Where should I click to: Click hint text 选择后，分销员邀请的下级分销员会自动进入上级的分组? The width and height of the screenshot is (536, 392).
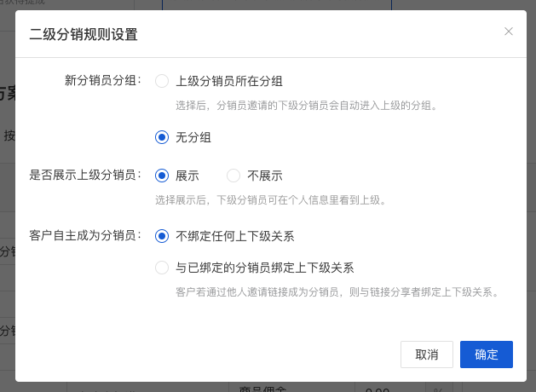coord(307,106)
